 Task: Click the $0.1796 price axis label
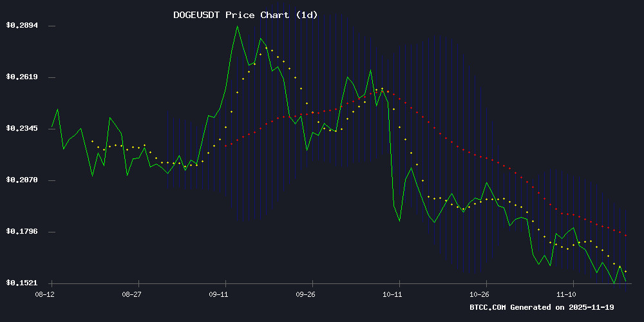point(22,232)
